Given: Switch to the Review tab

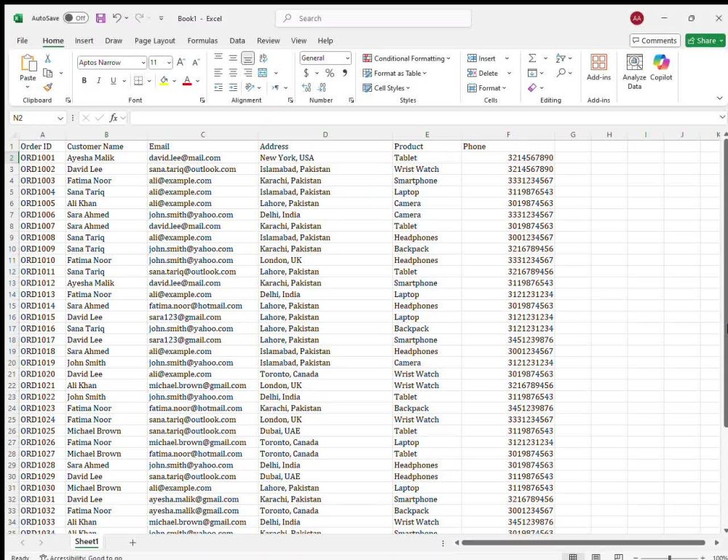Looking at the screenshot, I should pos(269,40).
